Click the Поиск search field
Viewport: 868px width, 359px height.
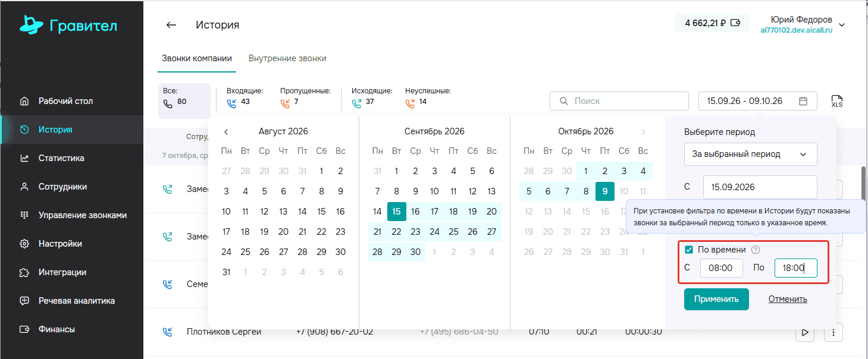coord(619,101)
